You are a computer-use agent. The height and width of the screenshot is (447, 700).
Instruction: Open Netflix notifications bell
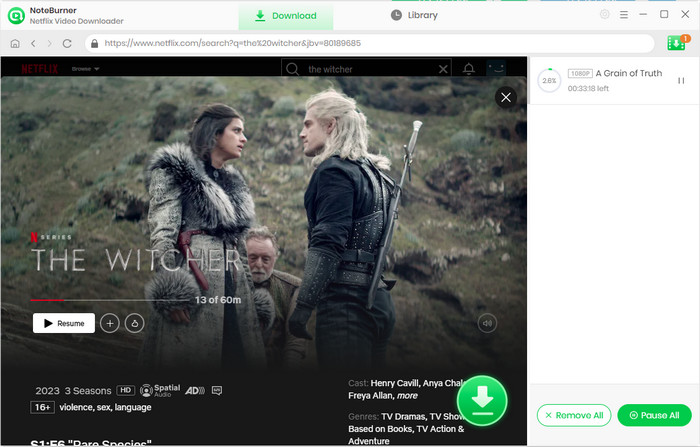[468, 69]
